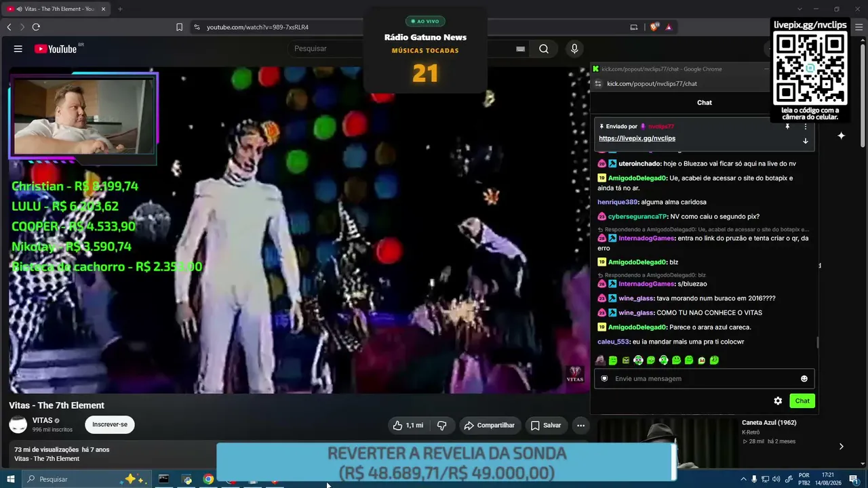Click the YouTube search magnifier button

point(544,49)
